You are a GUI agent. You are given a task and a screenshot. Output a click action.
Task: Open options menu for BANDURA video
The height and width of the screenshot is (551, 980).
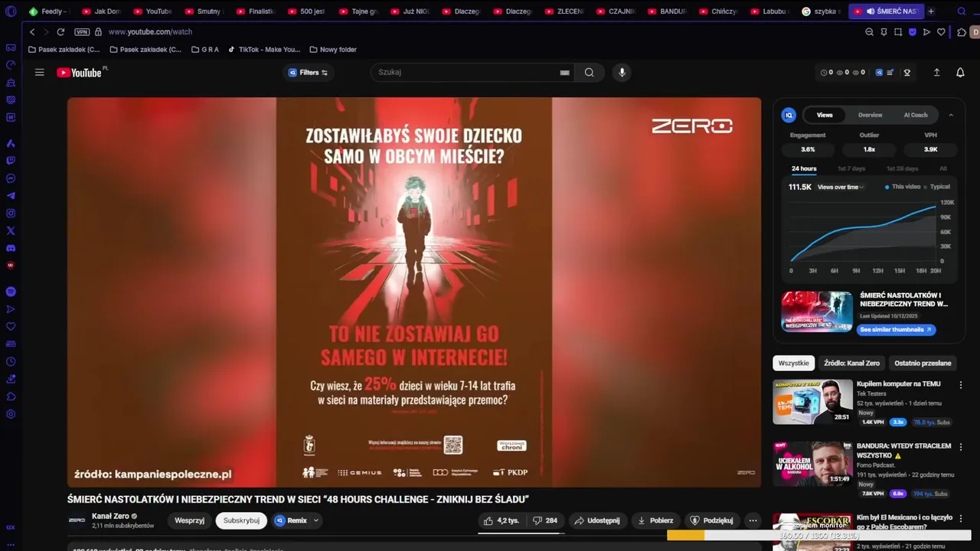tap(961, 446)
